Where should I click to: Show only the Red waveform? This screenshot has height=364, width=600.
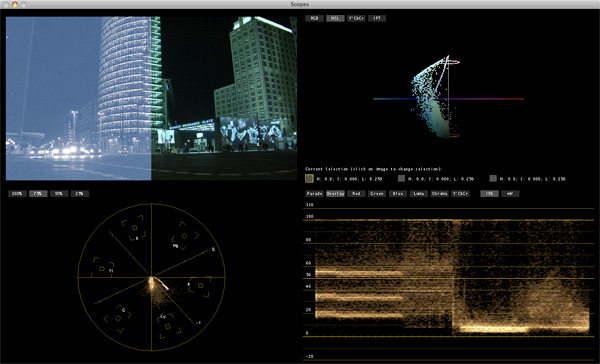356,194
